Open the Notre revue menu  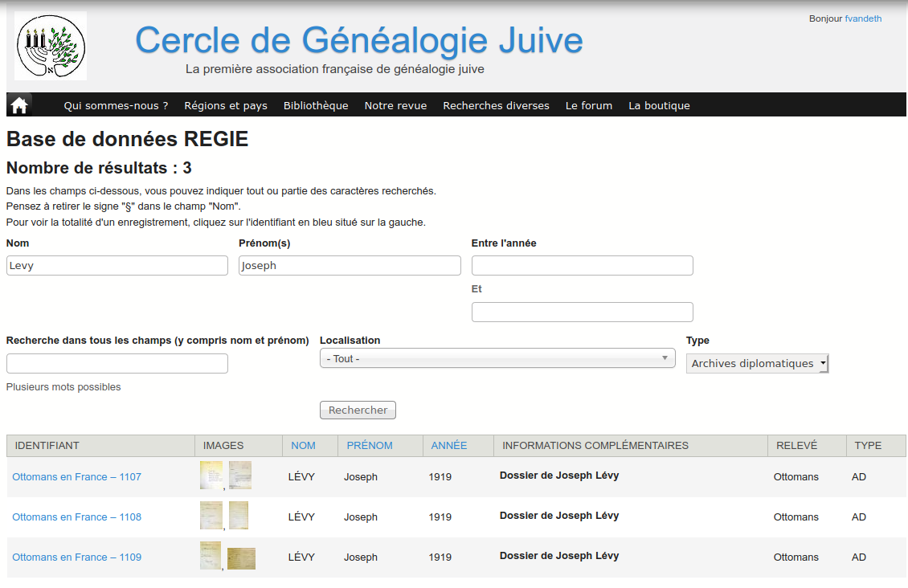tap(395, 105)
